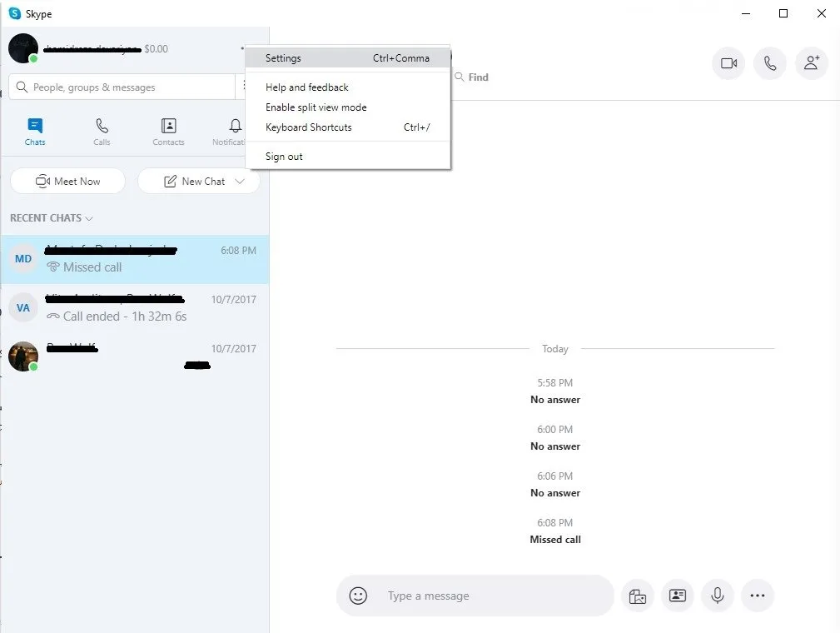Image resolution: width=840 pixels, height=633 pixels.
Task: Open the VA chat with Call ended
Action: click(x=135, y=308)
